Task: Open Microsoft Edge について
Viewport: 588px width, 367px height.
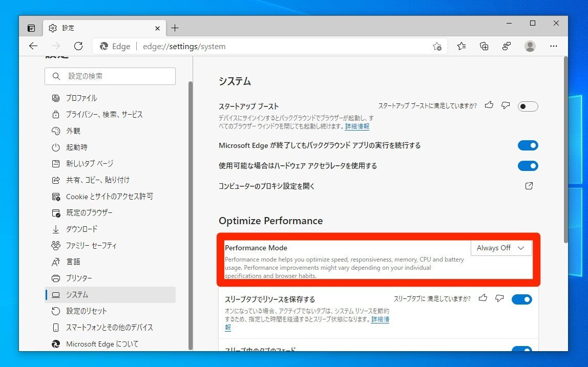Action: coord(110,344)
